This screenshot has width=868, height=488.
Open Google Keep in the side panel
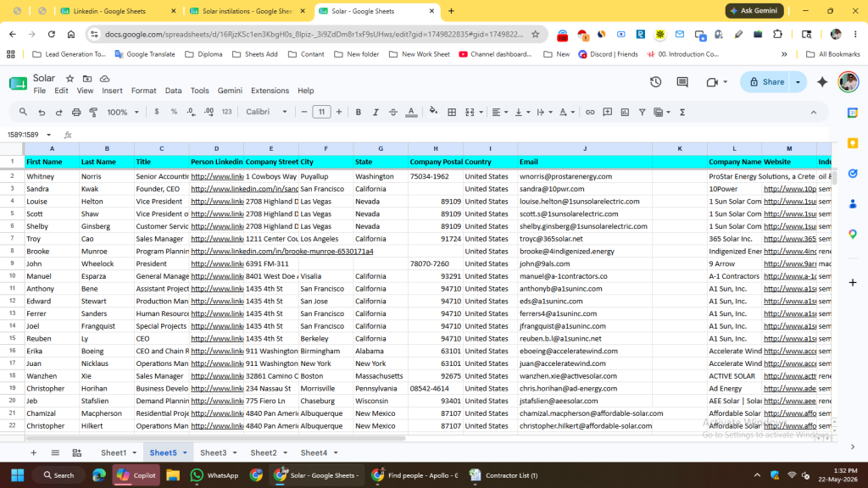point(853,143)
